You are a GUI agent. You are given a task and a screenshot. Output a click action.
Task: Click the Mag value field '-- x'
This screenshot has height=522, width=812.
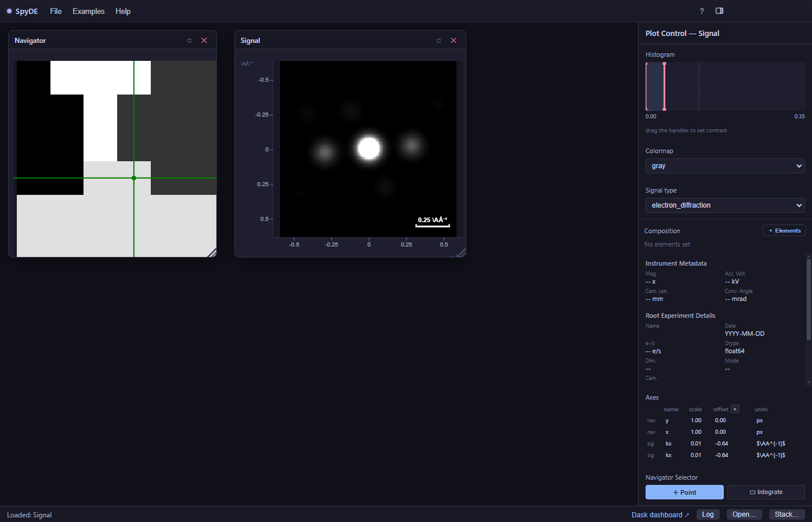651,282
